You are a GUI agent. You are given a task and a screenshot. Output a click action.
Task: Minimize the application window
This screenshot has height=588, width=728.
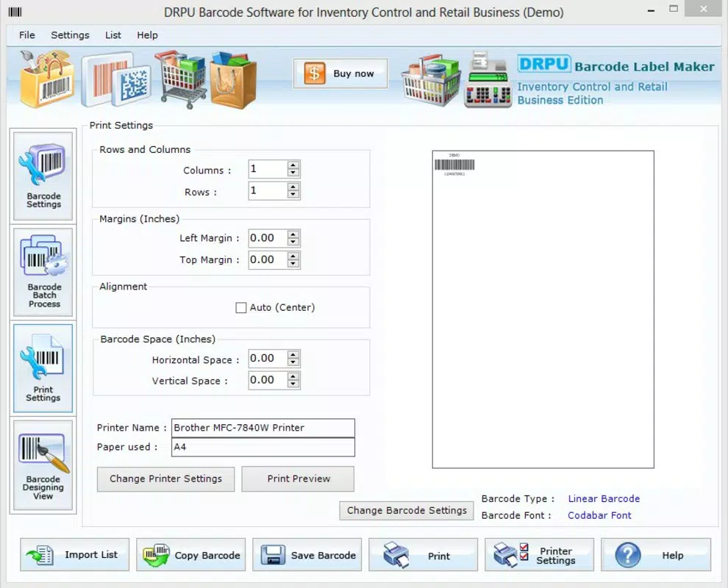click(651, 10)
